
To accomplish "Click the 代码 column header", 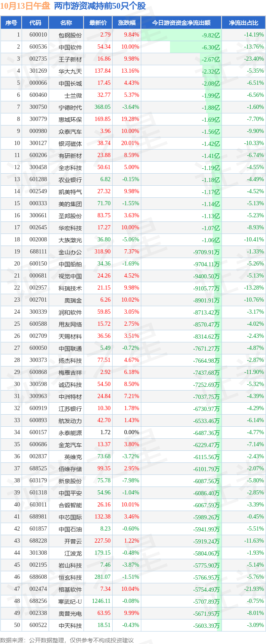I will pos(35,23).
